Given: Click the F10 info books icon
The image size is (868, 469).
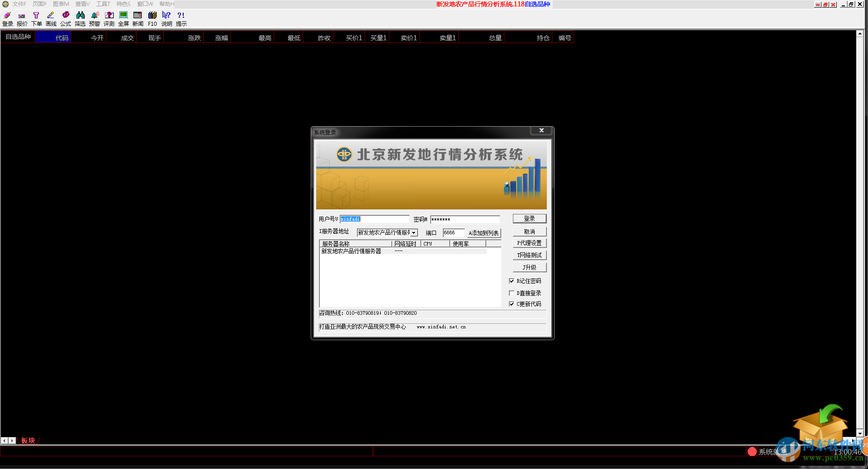Looking at the screenshot, I should pyautogui.click(x=152, y=19).
